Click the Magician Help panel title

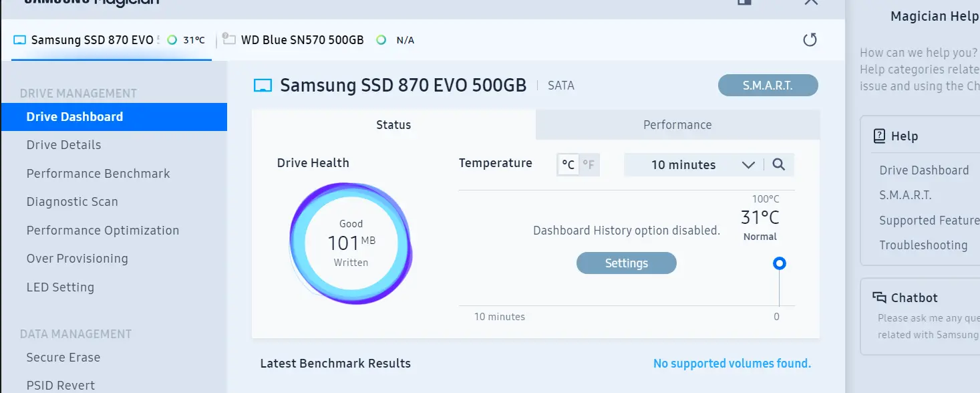pos(935,17)
